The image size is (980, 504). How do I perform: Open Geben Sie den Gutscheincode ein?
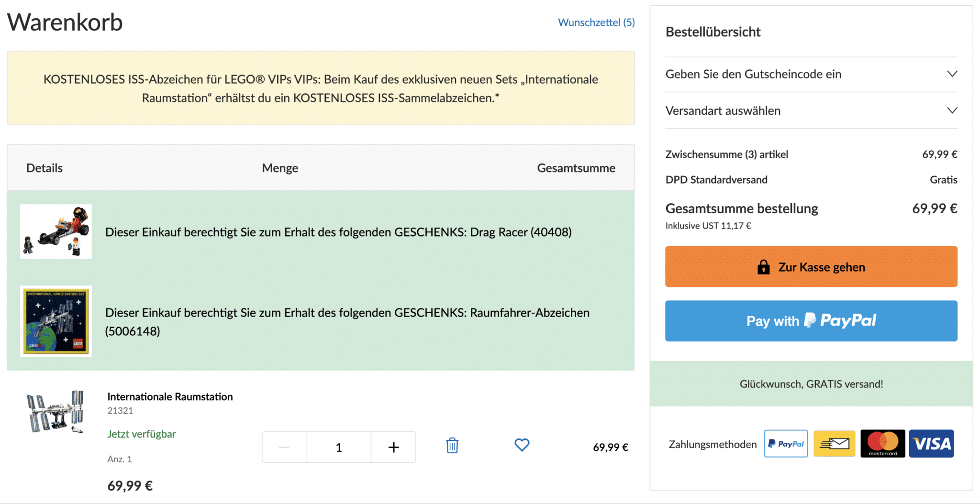(811, 74)
